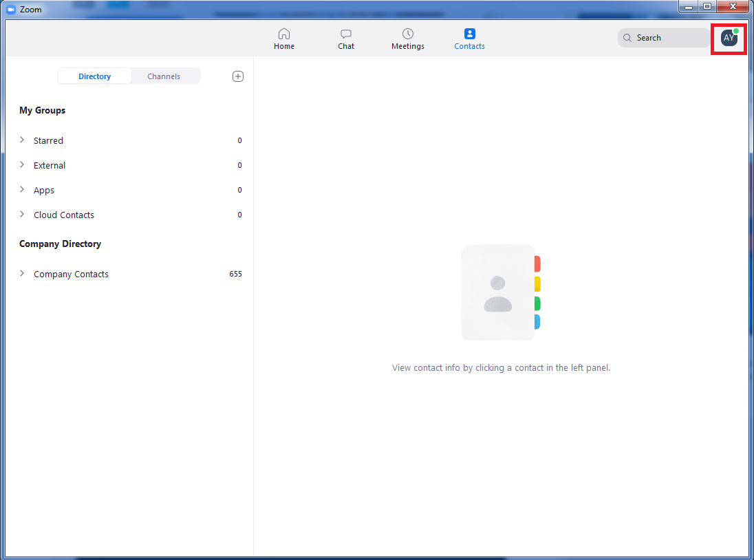This screenshot has height=560, width=754.
Task: Open the Meetings tab
Action: point(408,39)
